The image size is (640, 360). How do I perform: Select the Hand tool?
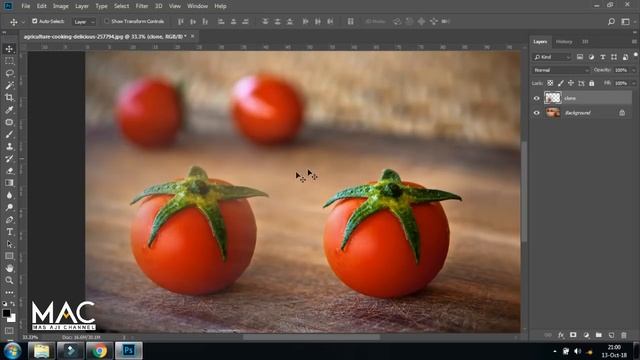click(x=9, y=268)
